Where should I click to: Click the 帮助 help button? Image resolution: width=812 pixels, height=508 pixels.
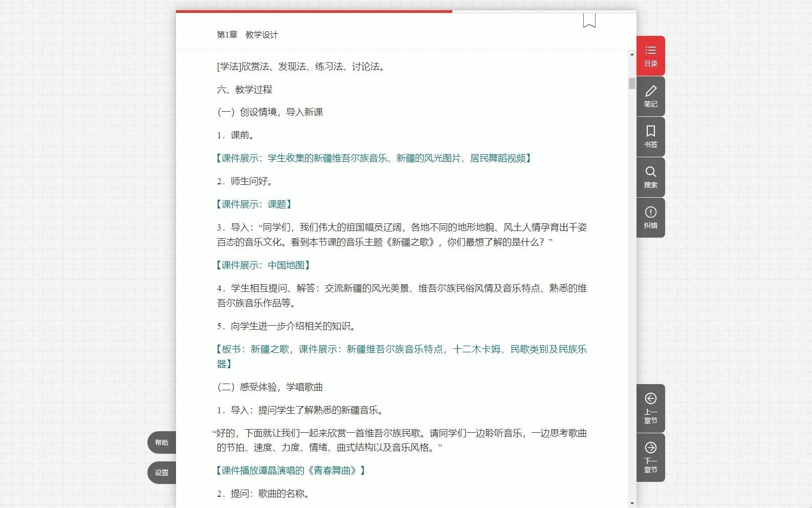point(162,442)
